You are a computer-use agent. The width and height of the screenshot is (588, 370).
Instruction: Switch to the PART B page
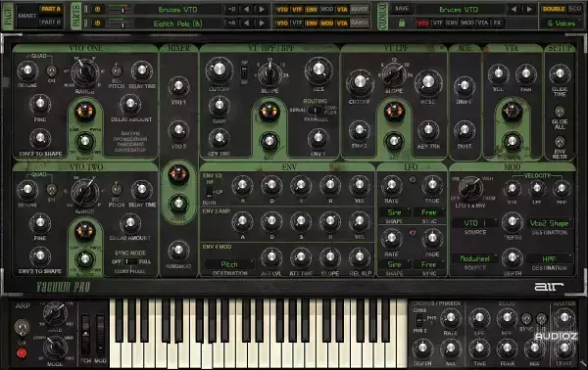[x=51, y=23]
